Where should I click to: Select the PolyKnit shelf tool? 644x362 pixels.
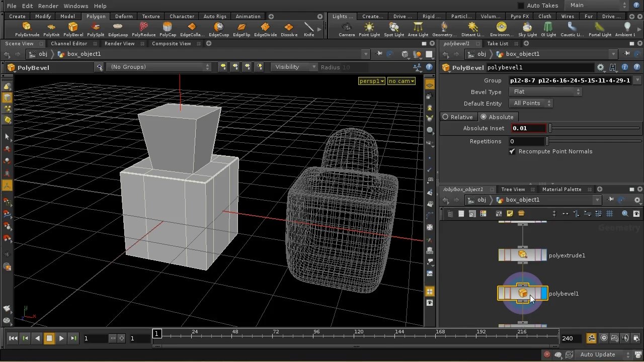51,30
